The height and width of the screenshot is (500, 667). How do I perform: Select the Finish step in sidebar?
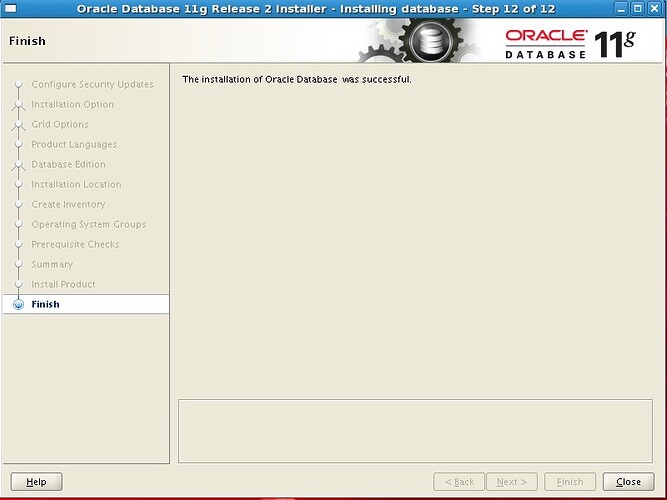45,304
